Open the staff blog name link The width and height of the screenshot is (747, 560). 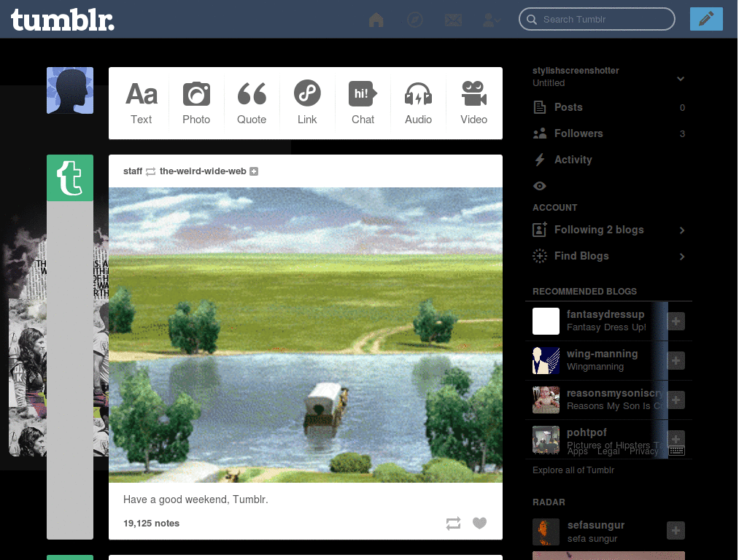(x=133, y=171)
